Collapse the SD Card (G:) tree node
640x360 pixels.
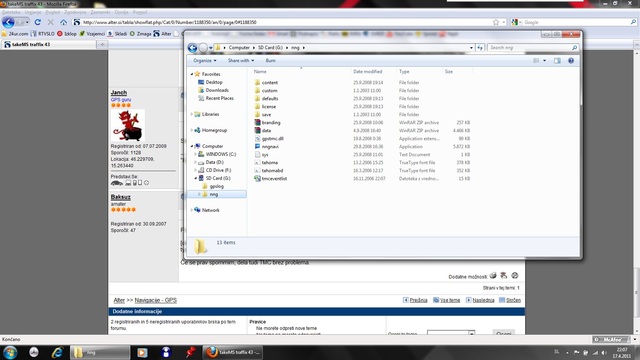(196, 178)
